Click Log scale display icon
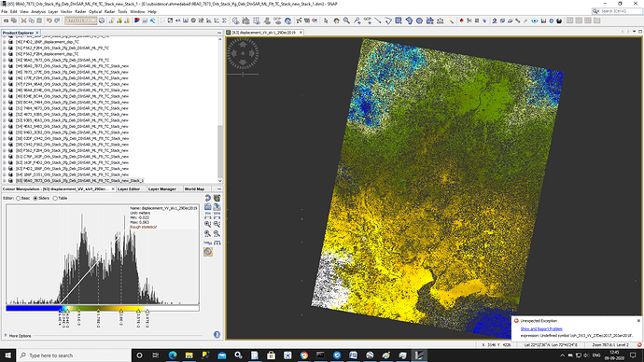The height and width of the screenshot is (362, 644). point(208,243)
